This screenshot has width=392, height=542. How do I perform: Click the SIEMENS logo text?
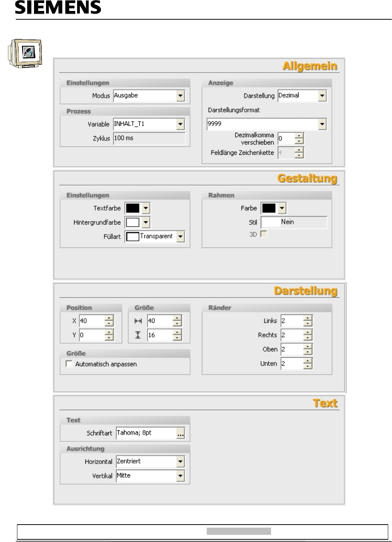[x=58, y=7]
